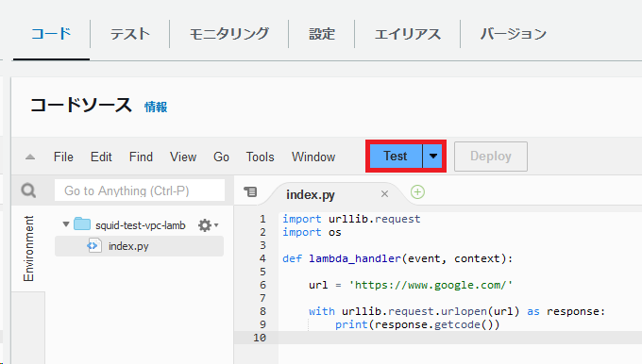Open the Edit menu
The height and width of the screenshot is (364, 642).
coord(101,157)
